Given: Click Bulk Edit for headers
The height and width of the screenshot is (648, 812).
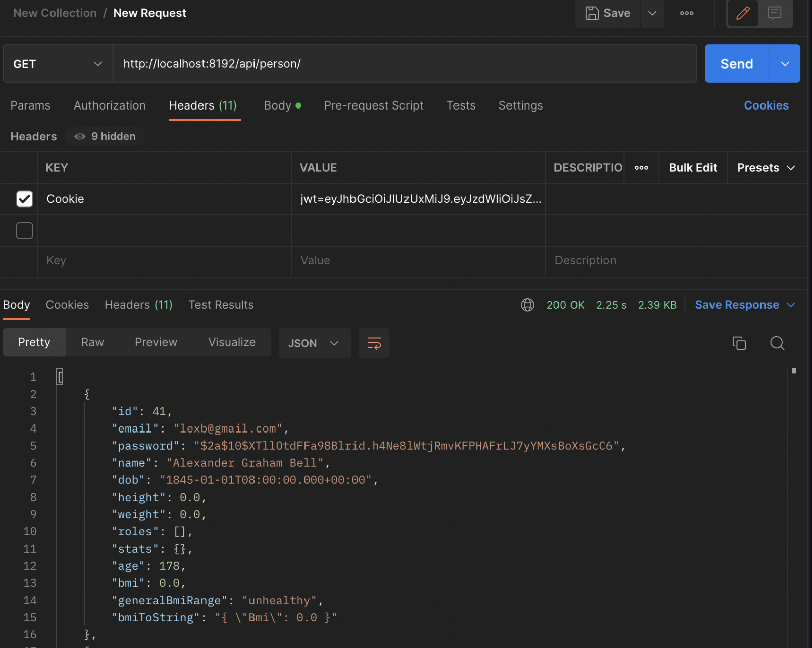Looking at the screenshot, I should tap(693, 168).
